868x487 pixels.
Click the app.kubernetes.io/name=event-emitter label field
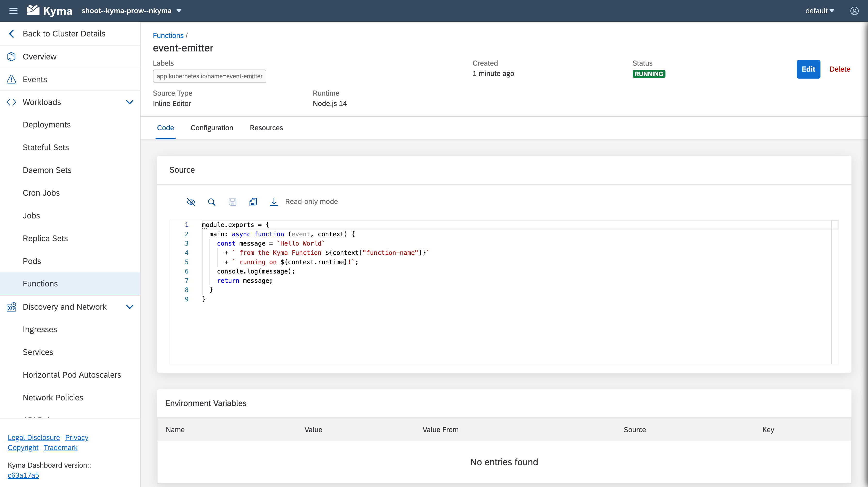point(209,76)
